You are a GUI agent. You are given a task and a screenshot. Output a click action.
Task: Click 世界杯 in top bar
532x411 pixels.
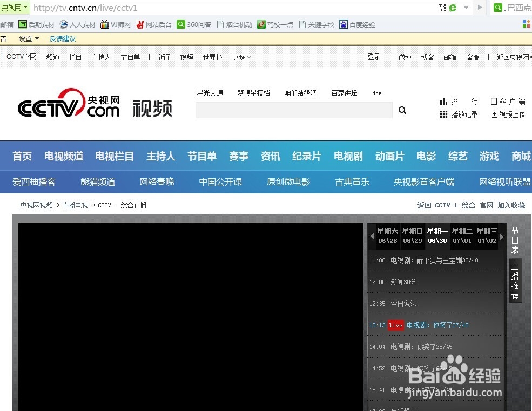212,57
